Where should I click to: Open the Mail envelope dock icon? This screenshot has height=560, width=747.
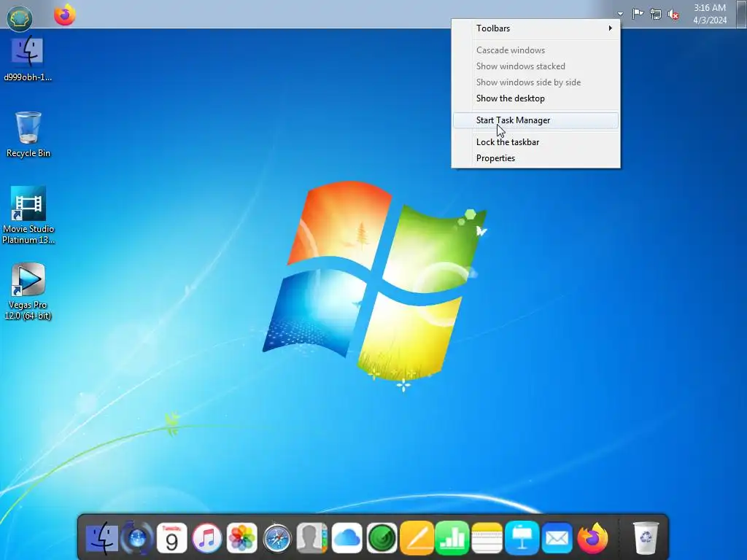pos(557,539)
